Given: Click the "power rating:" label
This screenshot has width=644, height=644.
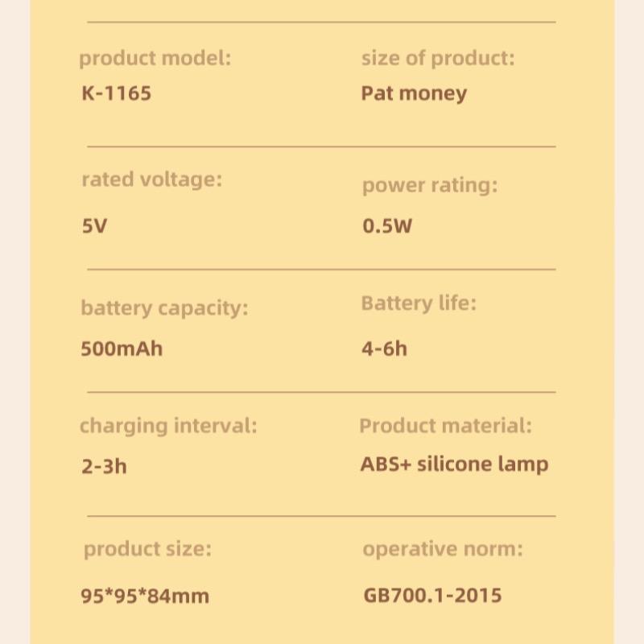Looking at the screenshot, I should coord(429,185).
